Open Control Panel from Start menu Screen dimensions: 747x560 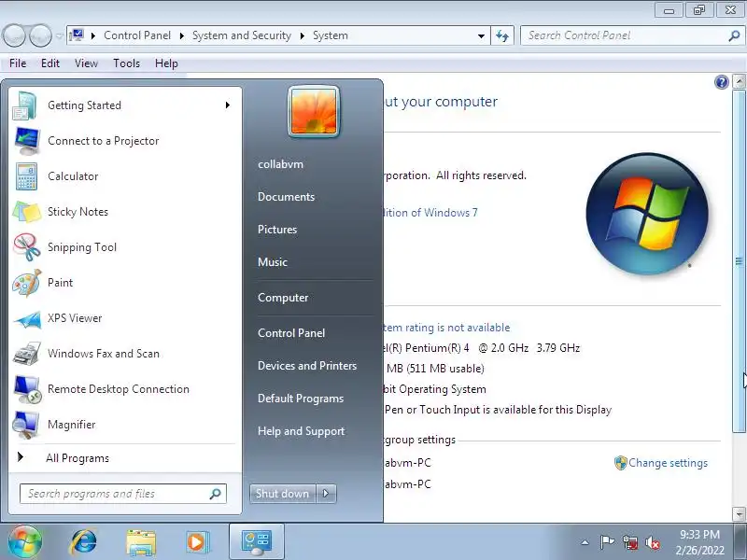(x=291, y=333)
